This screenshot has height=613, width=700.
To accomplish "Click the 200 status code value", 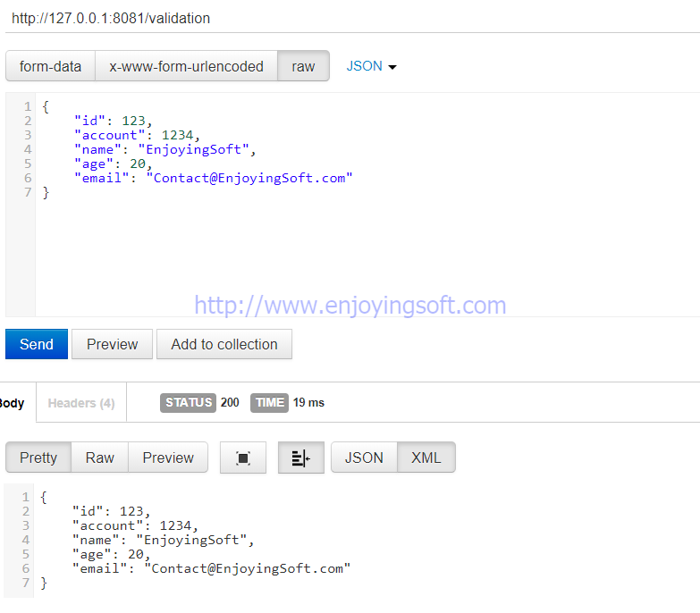I will pos(230,402).
